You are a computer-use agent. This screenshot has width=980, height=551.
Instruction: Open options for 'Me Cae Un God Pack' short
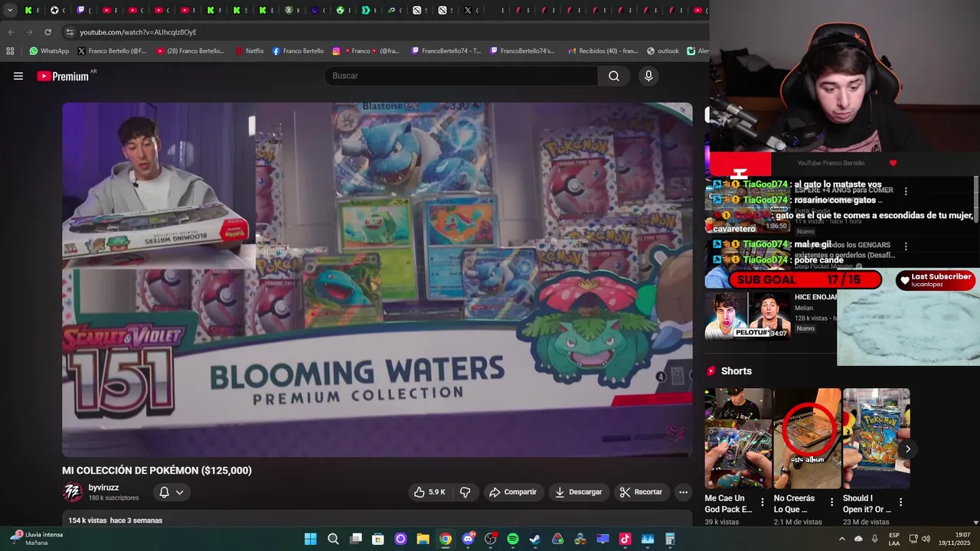[763, 503]
